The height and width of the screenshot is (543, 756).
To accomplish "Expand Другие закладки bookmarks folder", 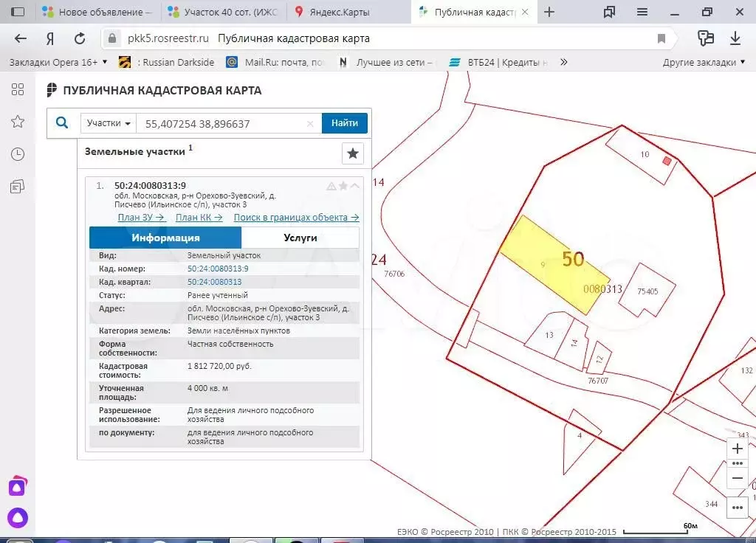I will 704,62.
